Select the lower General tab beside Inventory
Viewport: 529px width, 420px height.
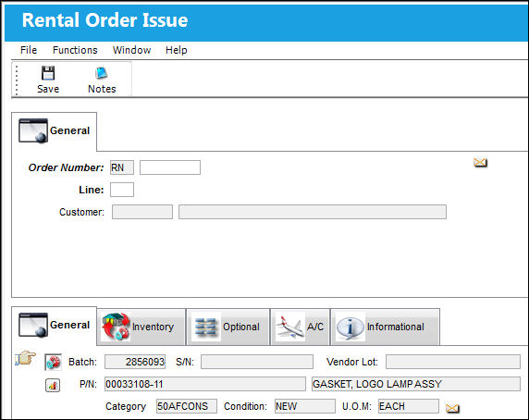55,326
